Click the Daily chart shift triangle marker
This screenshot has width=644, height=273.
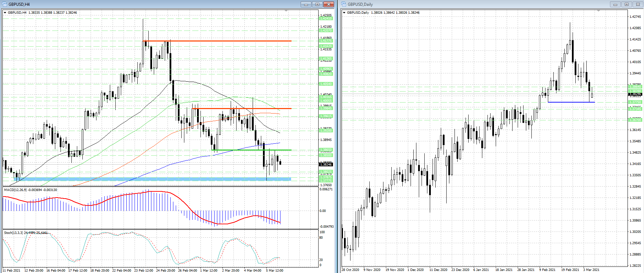[x=598, y=11]
